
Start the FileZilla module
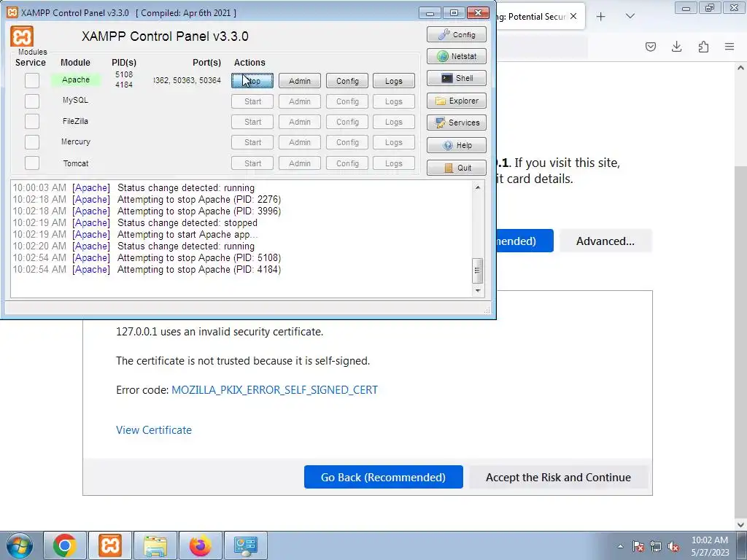252,122
